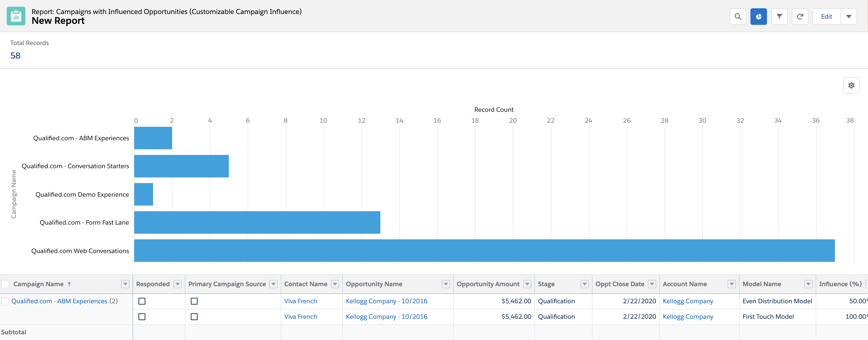Screen dimensions: 868x340
Task: Toggle Responded checkbox in First Touch Model row
Action: point(142,317)
